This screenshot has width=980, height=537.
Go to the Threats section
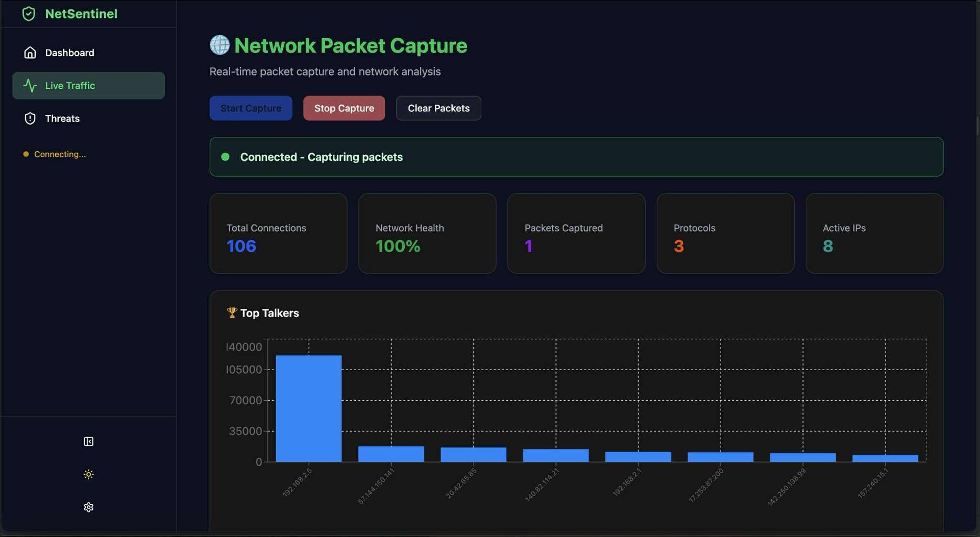click(89, 118)
